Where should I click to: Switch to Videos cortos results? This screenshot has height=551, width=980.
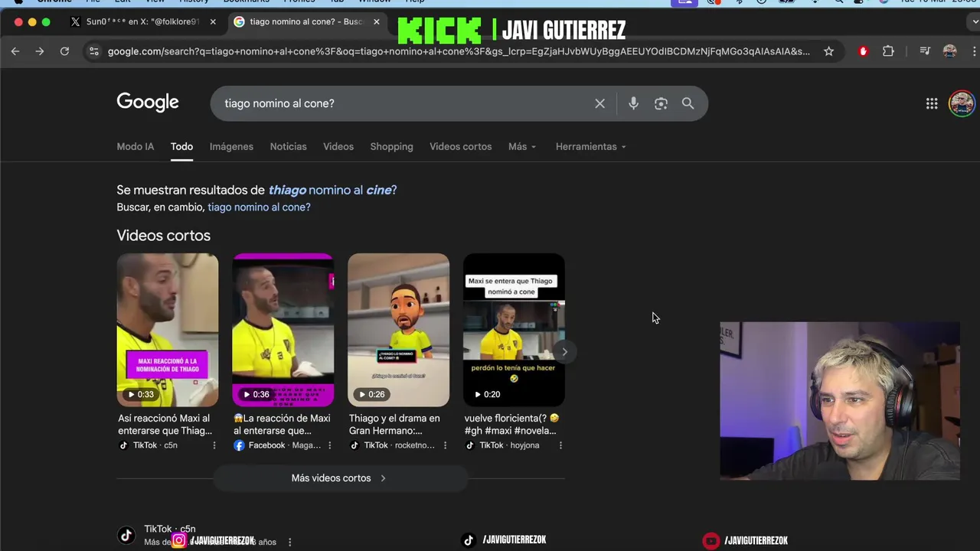click(460, 146)
